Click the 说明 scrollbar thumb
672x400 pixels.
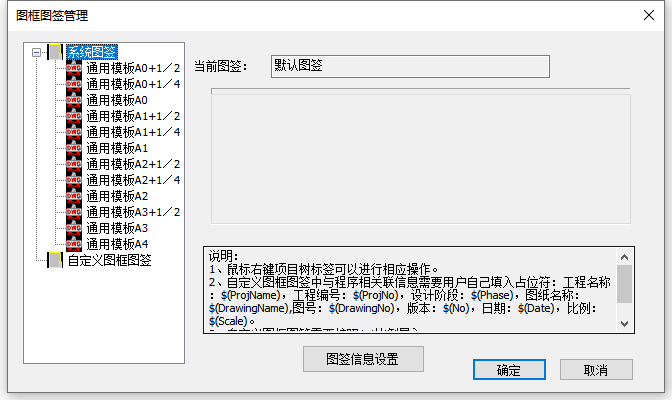624,284
